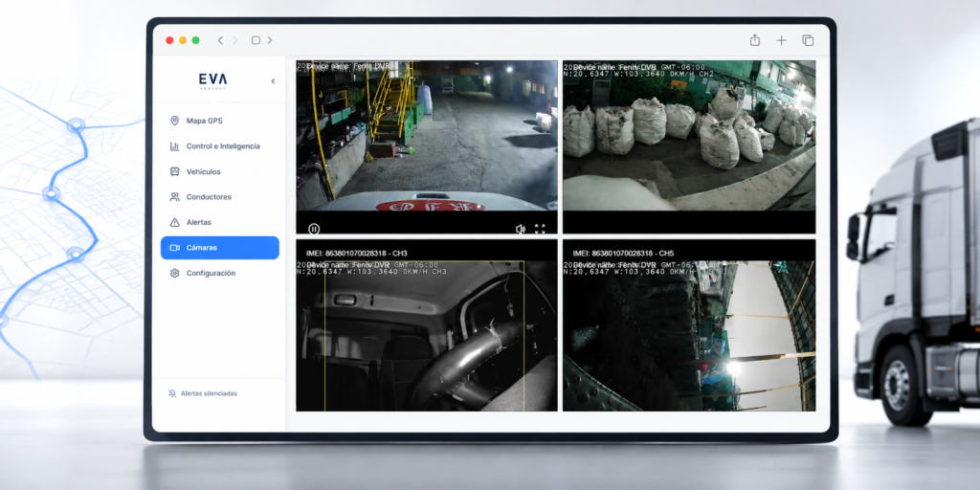
Task: Click the Alertas warning triangle icon
Action: (x=174, y=222)
